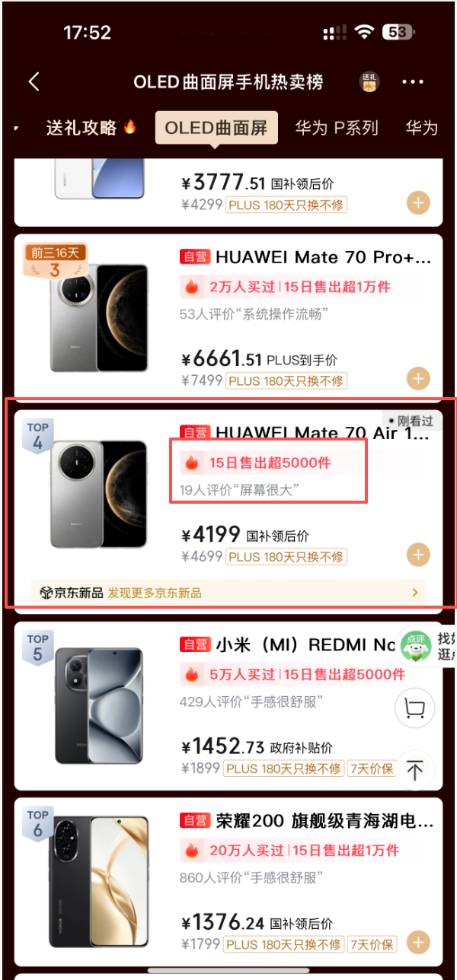
Task: Tap the back arrow in the header
Action: (x=34, y=82)
